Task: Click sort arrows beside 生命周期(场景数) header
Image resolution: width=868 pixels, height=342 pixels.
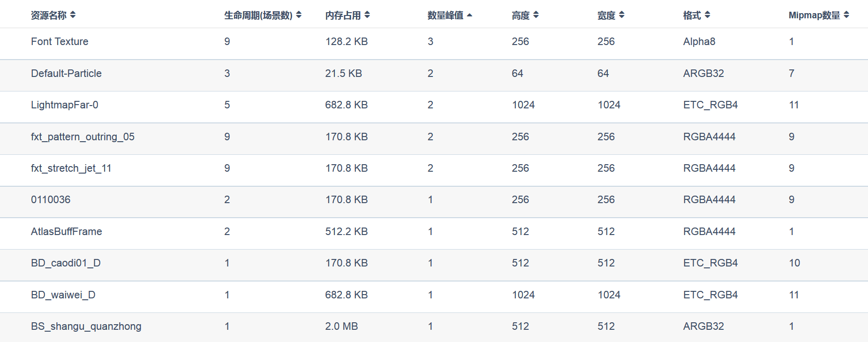Action: click(x=299, y=15)
